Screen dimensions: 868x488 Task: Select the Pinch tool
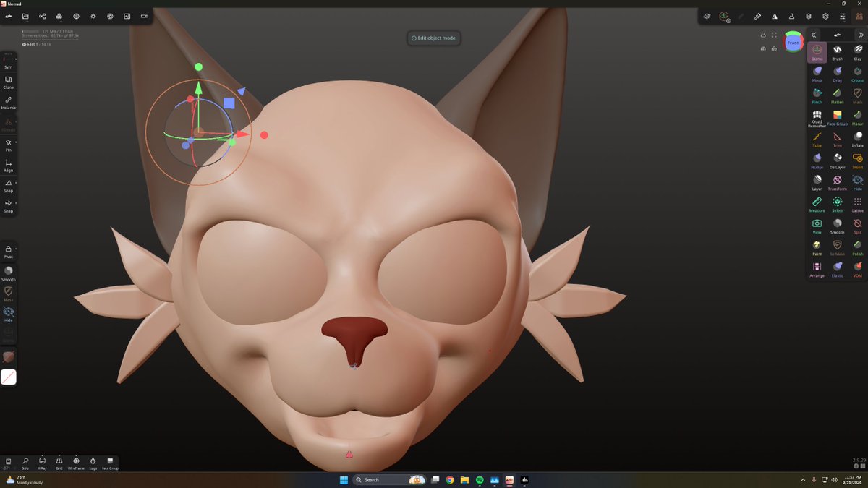[817, 95]
